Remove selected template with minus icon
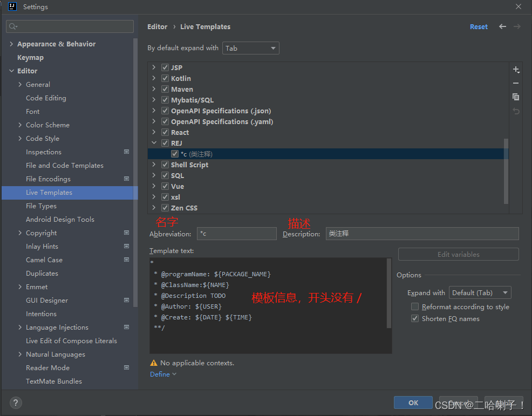This screenshot has height=416, width=532. 516,83
